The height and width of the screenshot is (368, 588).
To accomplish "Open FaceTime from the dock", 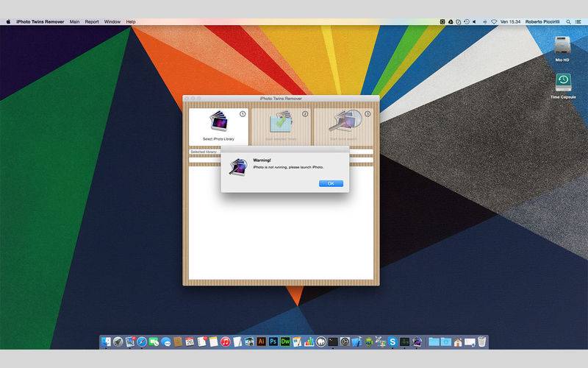I will (x=154, y=342).
